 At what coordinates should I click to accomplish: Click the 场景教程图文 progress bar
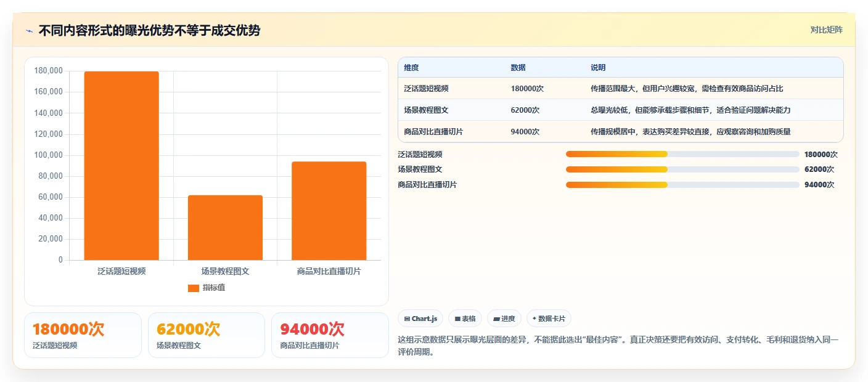pos(682,169)
